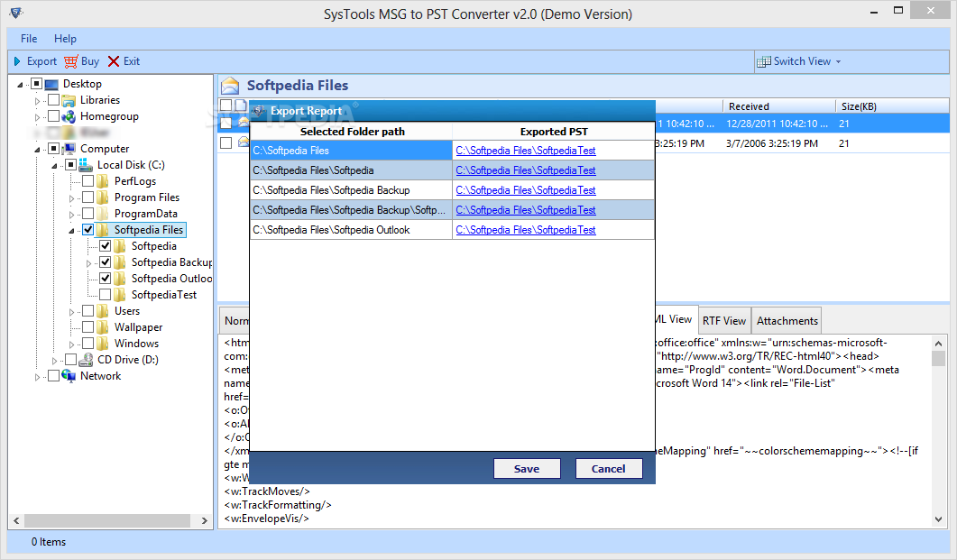Click the Switch View grid icon
The image size is (957, 560).
(763, 61)
